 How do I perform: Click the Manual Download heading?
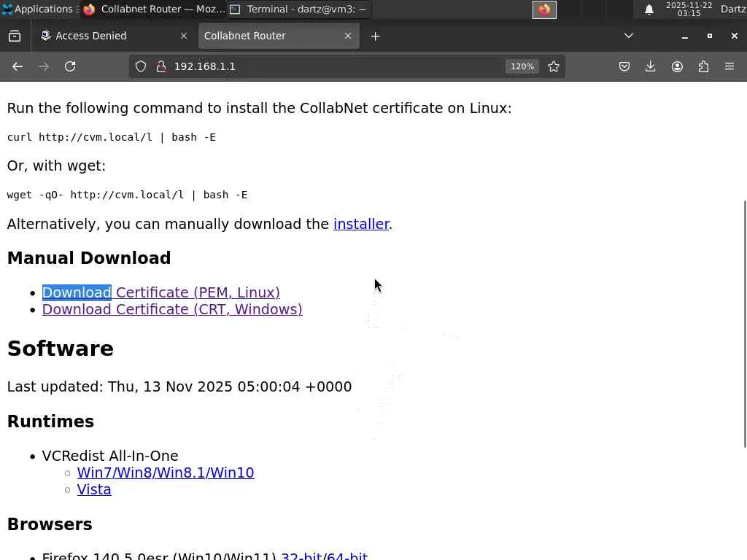(89, 258)
